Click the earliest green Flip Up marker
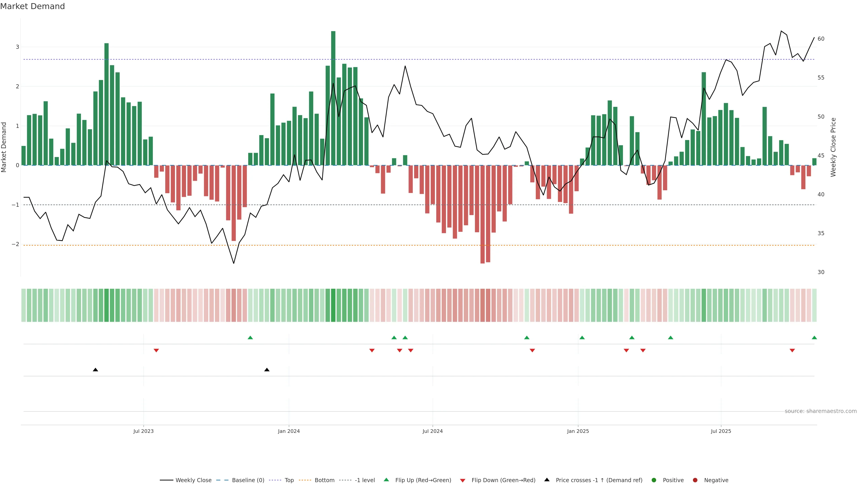Screen dimensions: 868x488 pos(250,338)
